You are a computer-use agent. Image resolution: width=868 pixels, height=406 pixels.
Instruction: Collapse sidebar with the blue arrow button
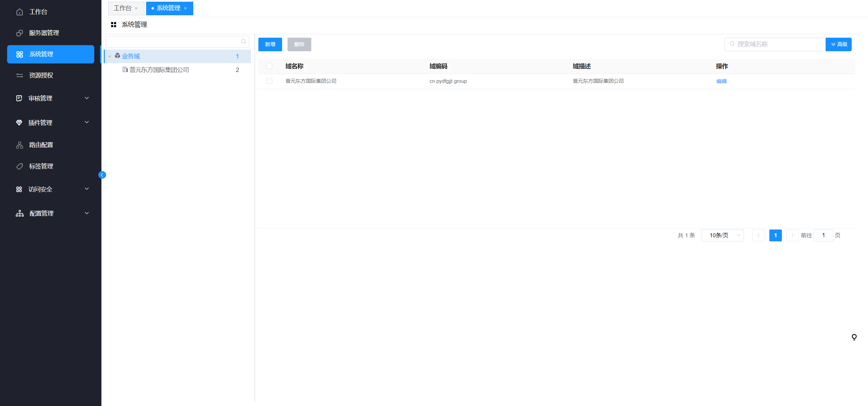102,175
